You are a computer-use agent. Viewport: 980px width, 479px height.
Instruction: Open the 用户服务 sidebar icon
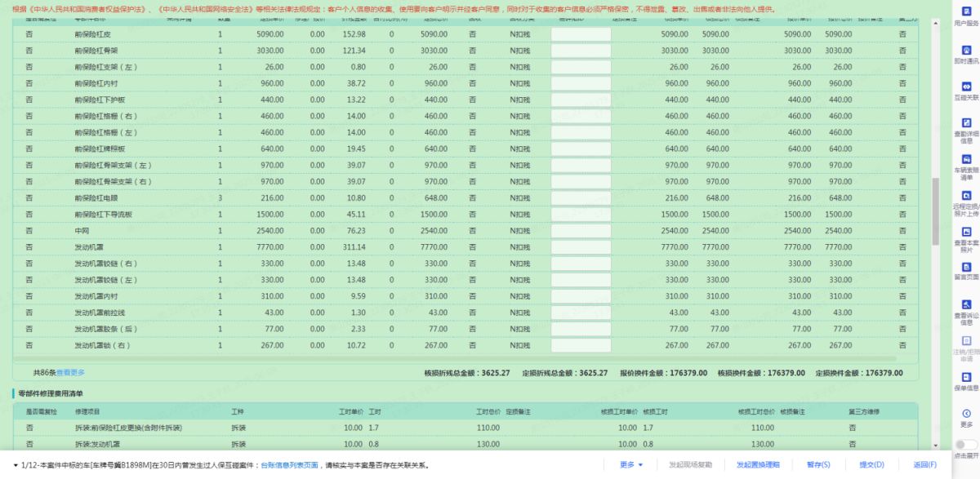pyautogui.click(x=966, y=14)
